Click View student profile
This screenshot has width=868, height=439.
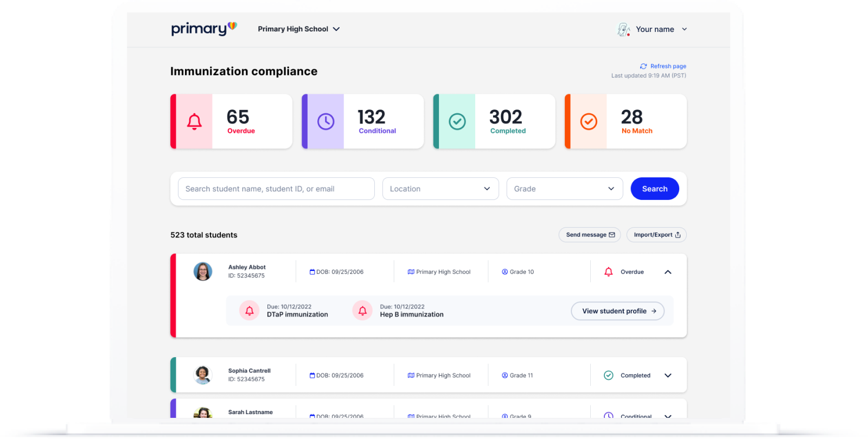[x=618, y=311]
